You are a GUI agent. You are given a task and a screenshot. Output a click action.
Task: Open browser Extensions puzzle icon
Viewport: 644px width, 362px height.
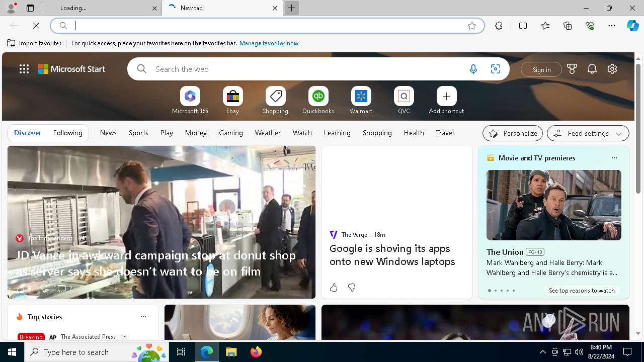click(499, 26)
